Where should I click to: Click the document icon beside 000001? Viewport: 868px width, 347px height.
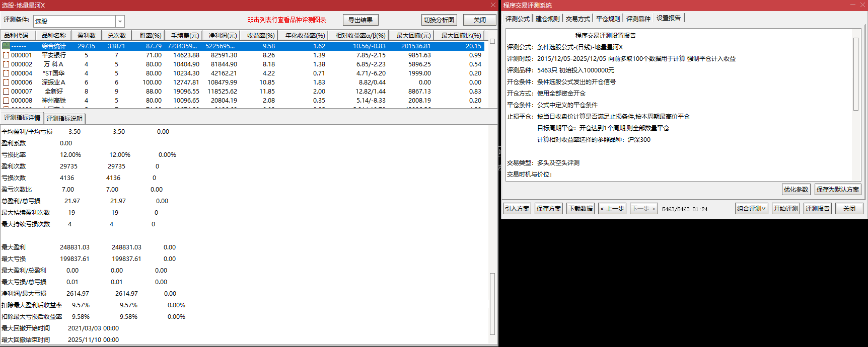tap(6, 55)
